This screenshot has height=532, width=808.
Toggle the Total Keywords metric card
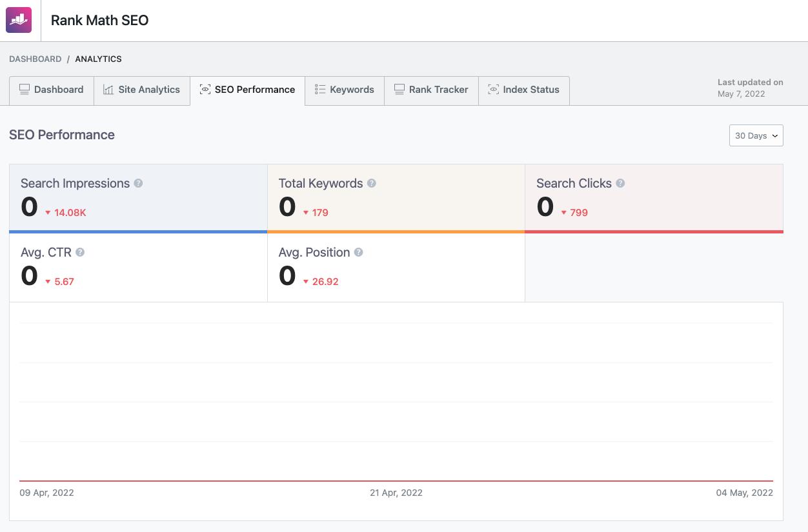[396, 198]
